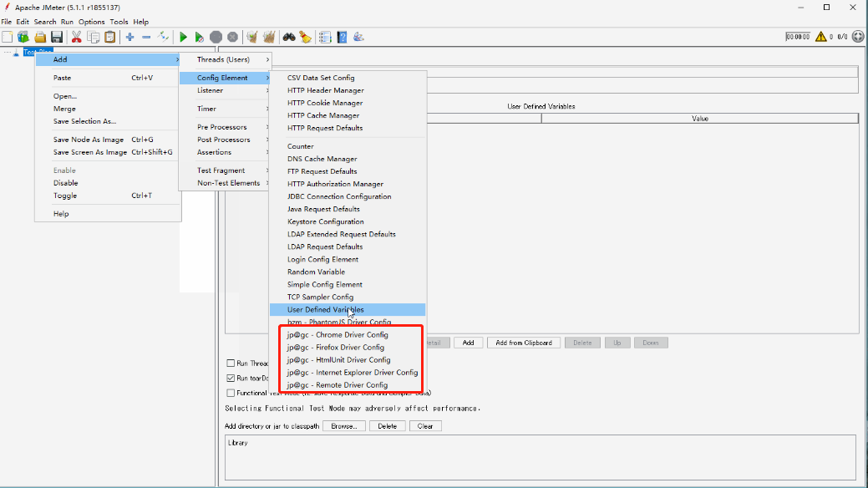The width and height of the screenshot is (868, 488).
Task: Check Run Thread Groups consecutively
Action: (231, 362)
